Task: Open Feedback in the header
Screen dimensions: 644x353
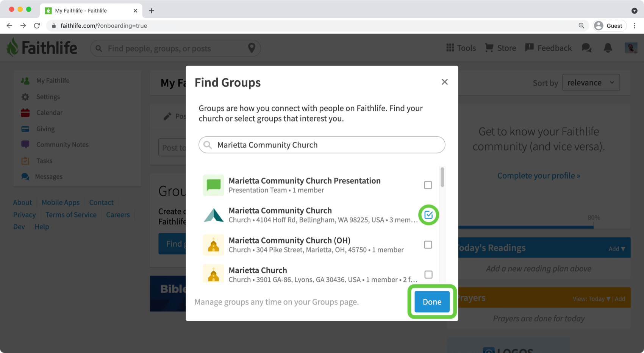Action: coord(548,48)
